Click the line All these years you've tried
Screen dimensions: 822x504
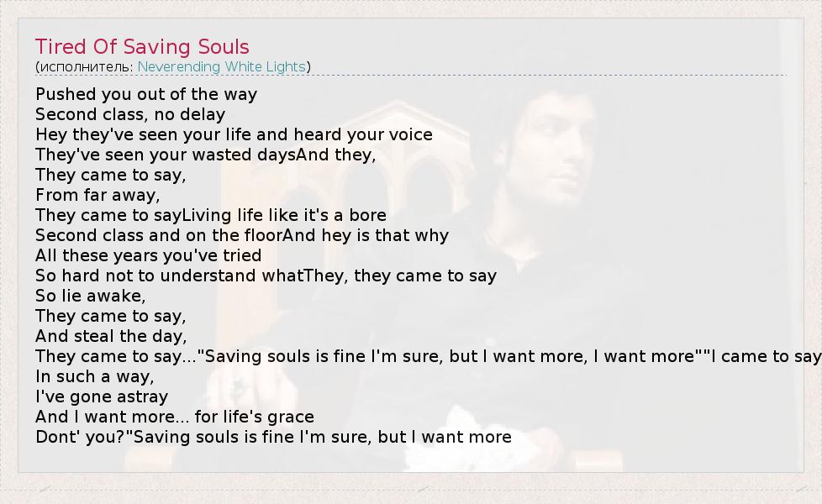coord(148,255)
